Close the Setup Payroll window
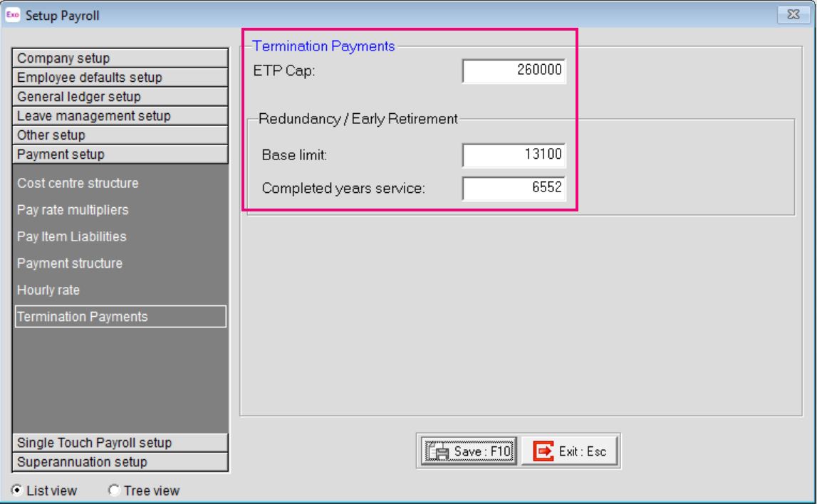 [792, 14]
